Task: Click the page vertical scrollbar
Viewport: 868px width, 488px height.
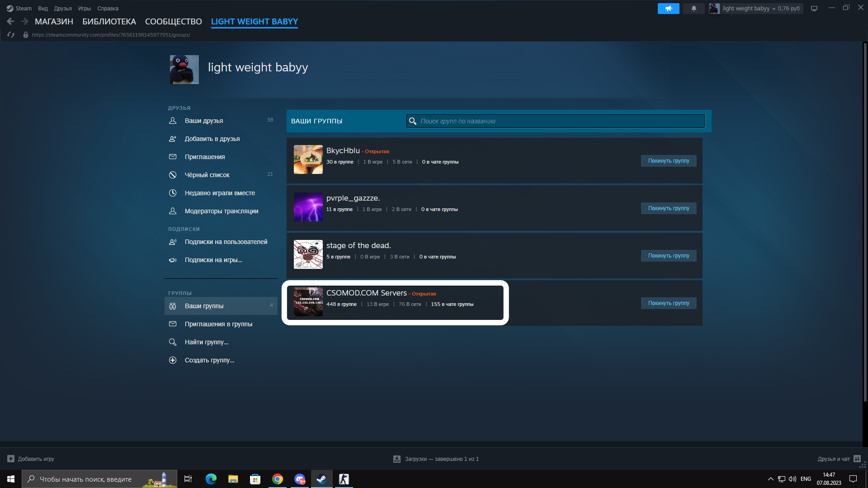Action: [x=865, y=221]
